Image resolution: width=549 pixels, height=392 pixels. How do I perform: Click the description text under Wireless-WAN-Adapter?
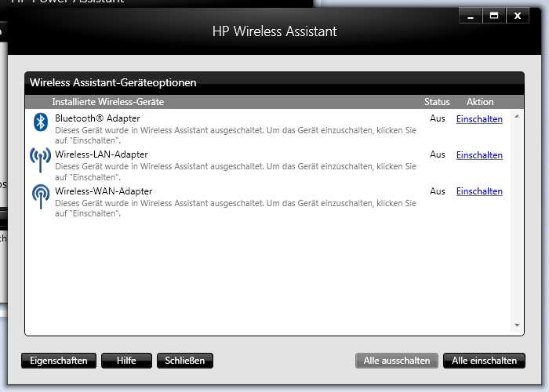235,209
